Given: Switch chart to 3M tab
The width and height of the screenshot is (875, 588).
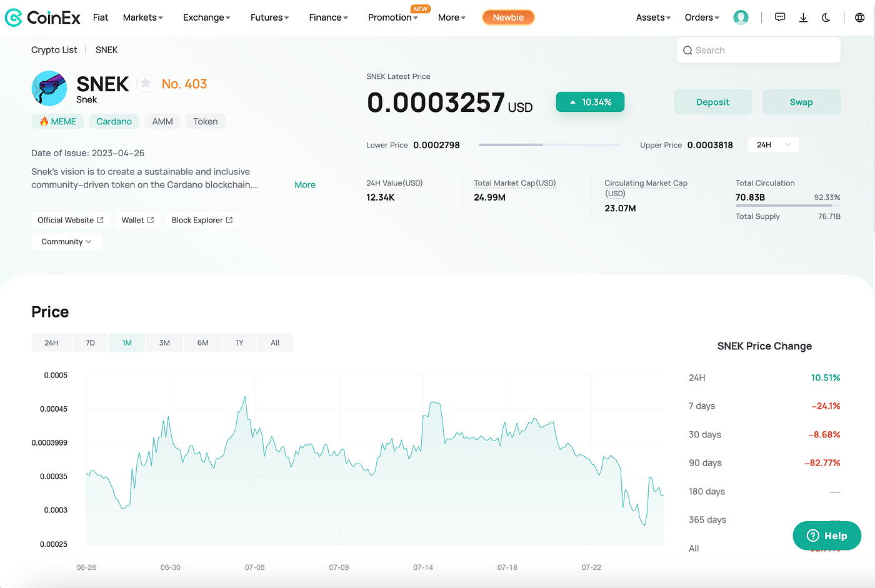Looking at the screenshot, I should (x=164, y=342).
